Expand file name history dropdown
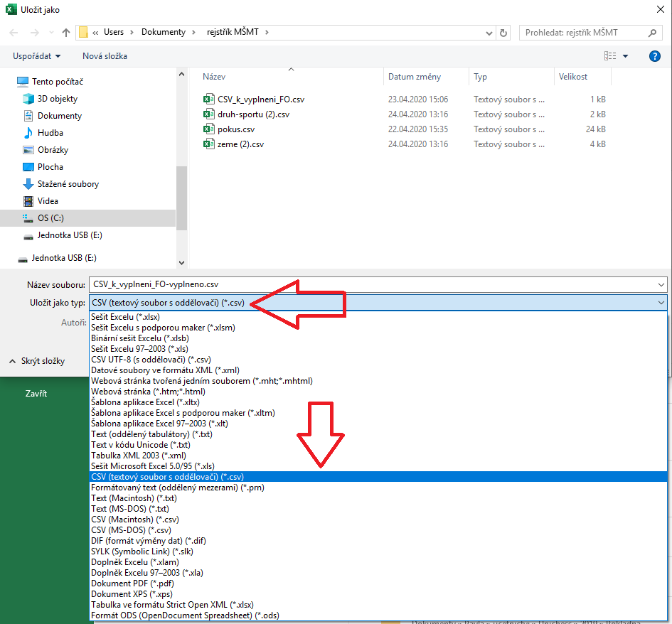672x624 pixels. (661, 284)
